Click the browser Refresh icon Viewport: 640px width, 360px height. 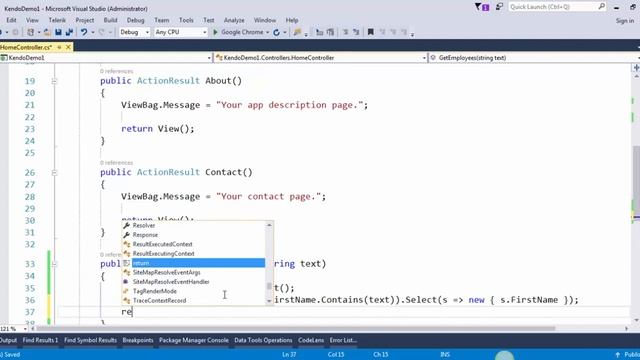tap(277, 32)
